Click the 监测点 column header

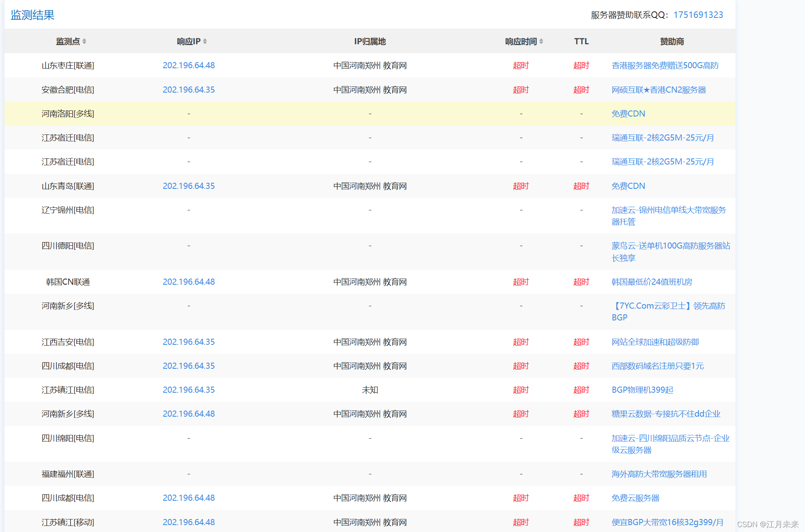click(x=68, y=41)
